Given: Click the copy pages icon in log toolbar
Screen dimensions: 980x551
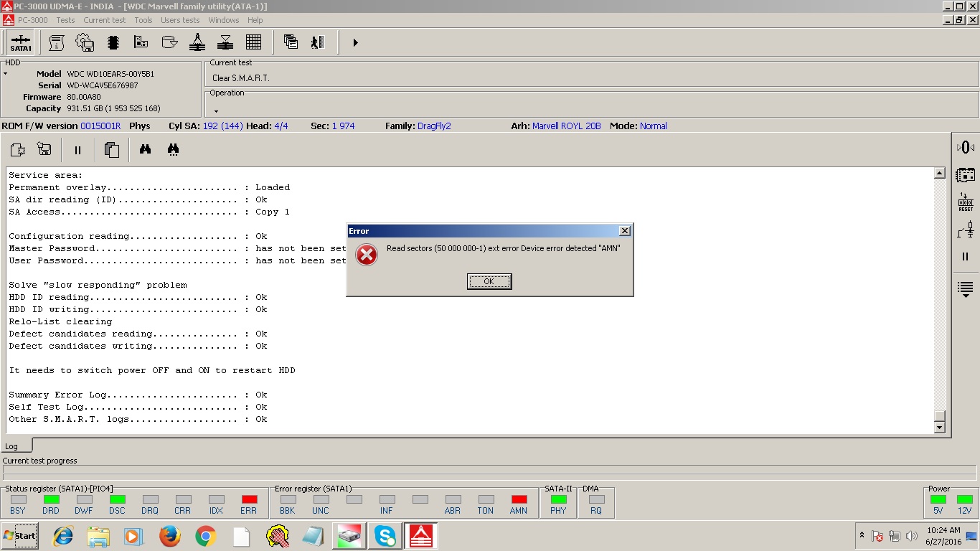Looking at the screenshot, I should 111,150.
